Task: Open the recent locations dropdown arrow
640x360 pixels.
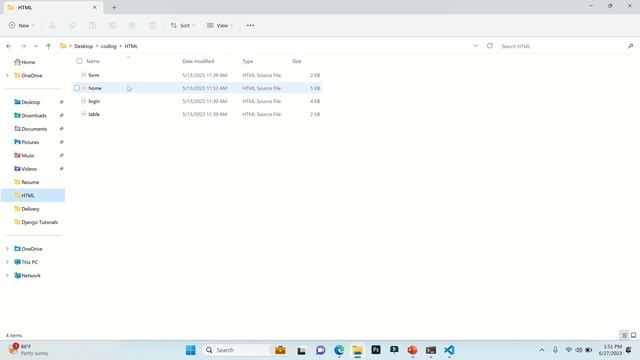Action: tap(36, 46)
